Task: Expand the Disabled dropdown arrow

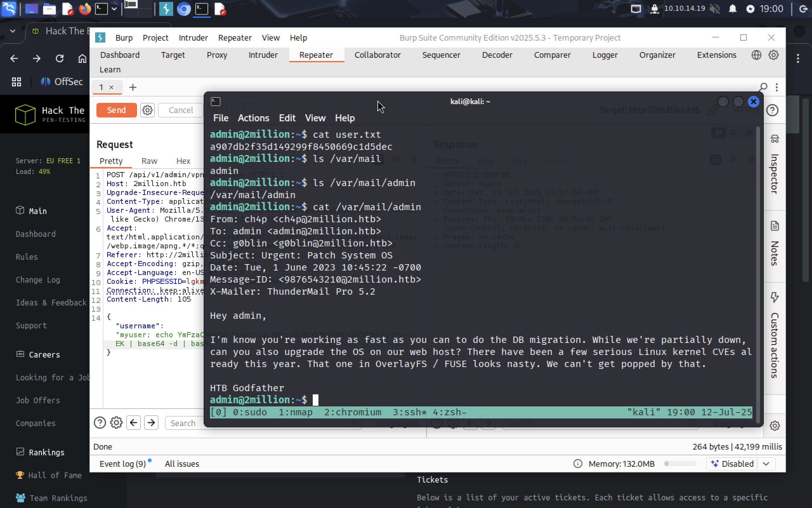Action: (x=766, y=464)
